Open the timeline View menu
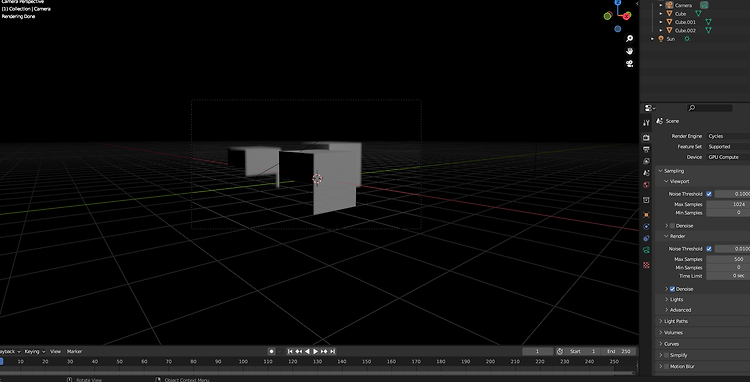The image size is (750, 382). [55, 351]
